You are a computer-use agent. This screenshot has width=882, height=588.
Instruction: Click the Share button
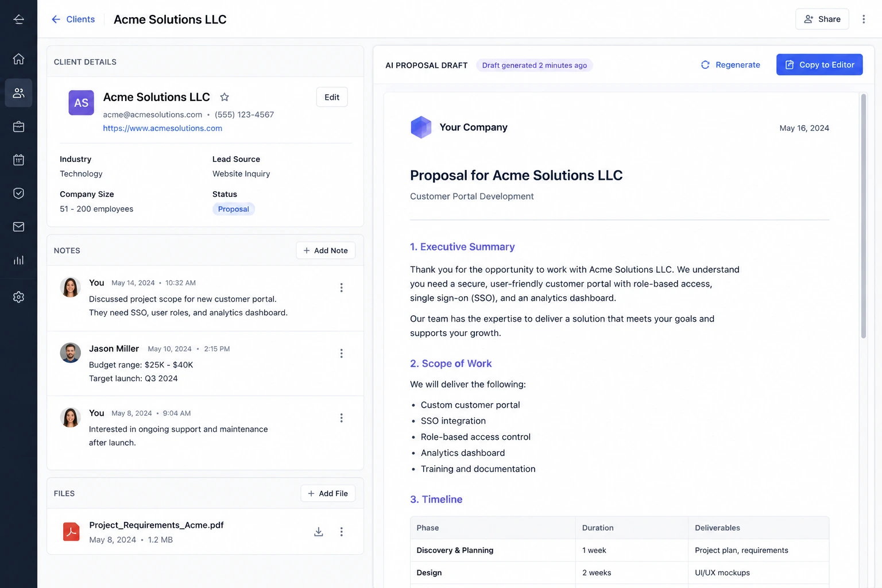point(822,19)
